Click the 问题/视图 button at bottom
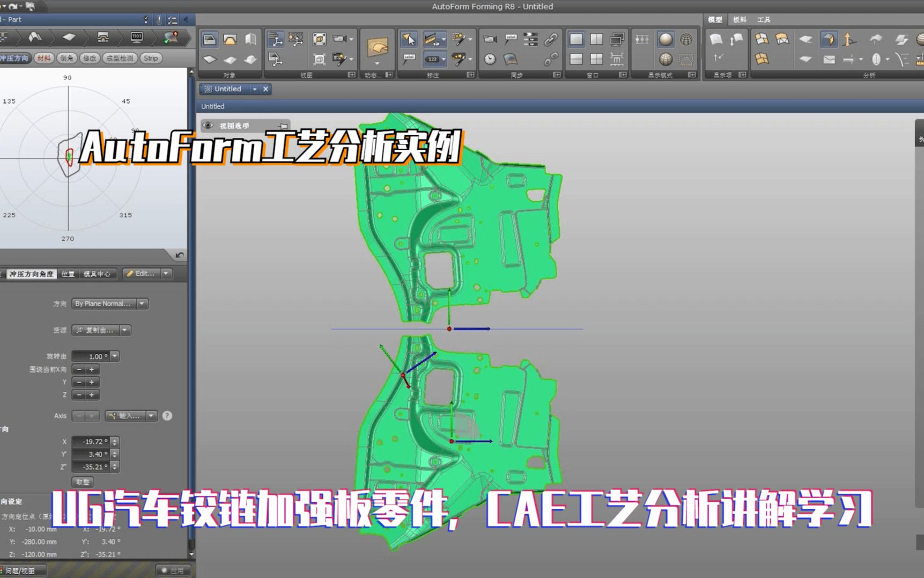924x578 pixels. coord(23,570)
